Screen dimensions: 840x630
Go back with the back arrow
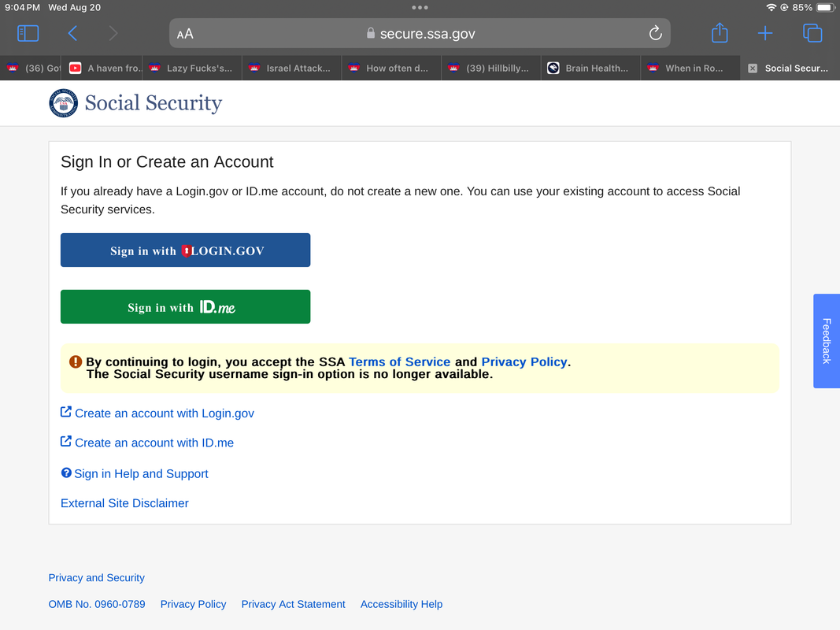click(73, 33)
